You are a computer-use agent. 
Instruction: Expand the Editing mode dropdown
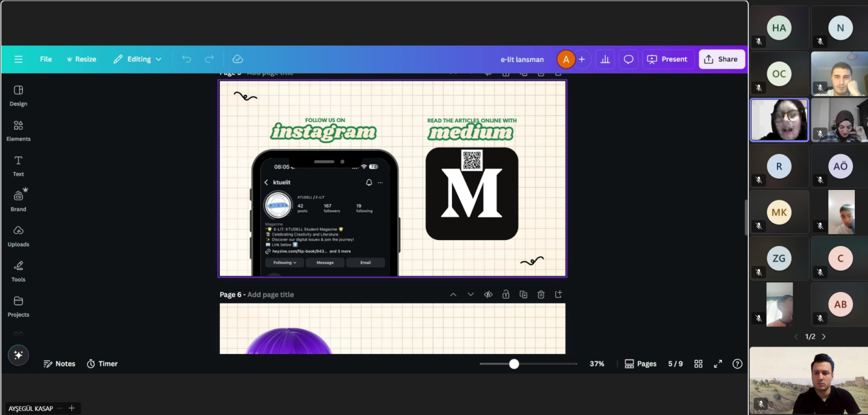138,59
